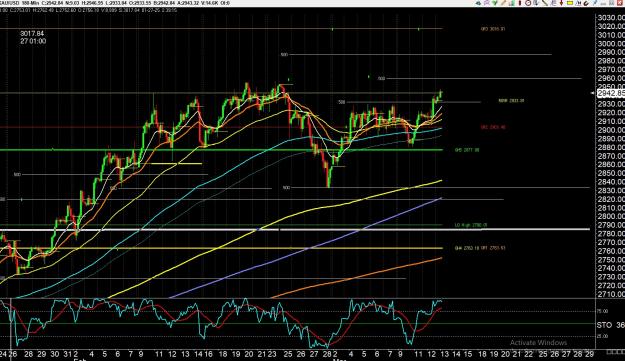Click the dark red vertical bar toolbar icon
Viewport: 625px width, 361px height.
520,3
